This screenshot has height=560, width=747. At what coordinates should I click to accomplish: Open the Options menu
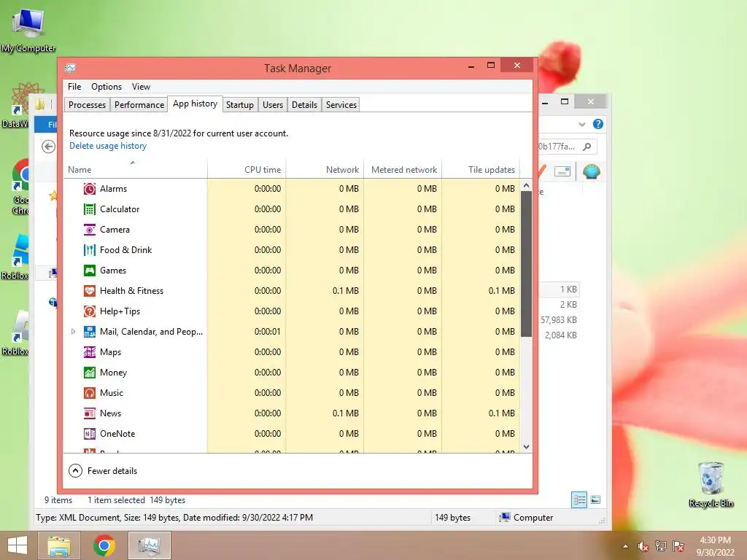(107, 87)
